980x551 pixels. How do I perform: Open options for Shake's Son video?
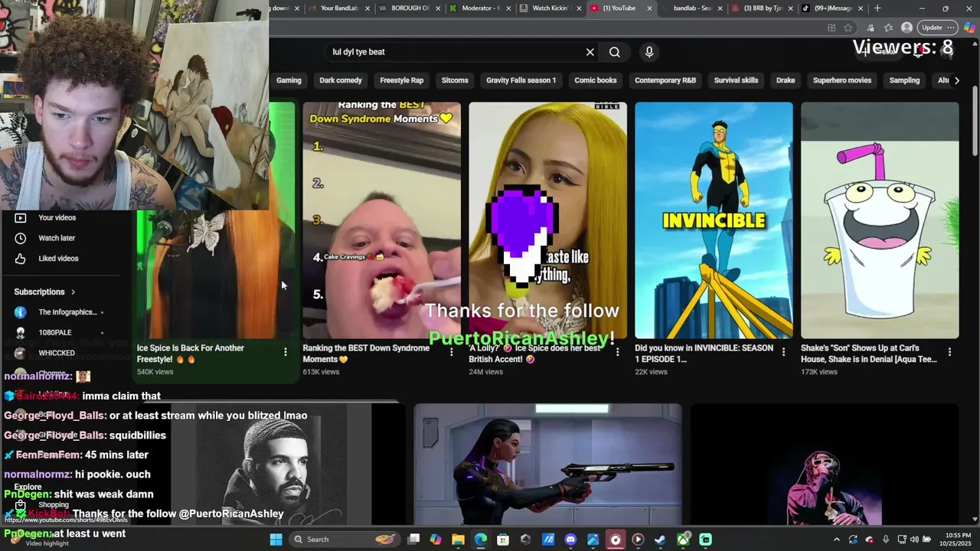tap(949, 352)
